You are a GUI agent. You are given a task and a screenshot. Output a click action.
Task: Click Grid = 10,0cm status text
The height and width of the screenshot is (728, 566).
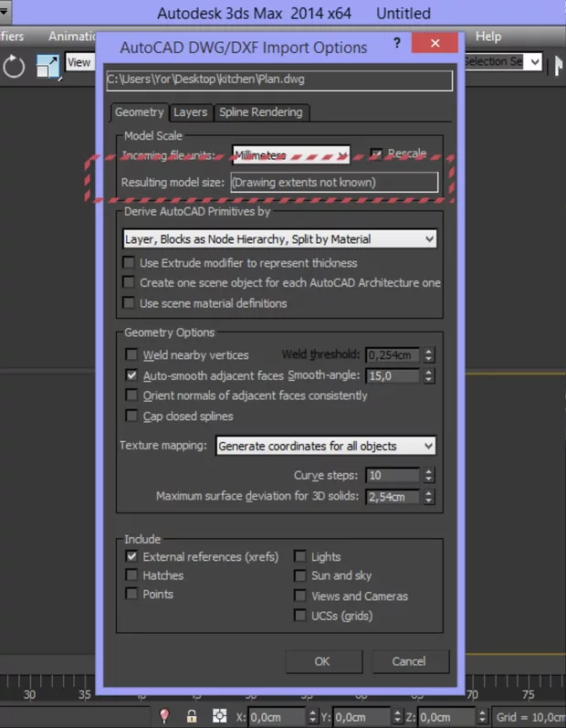click(530, 717)
